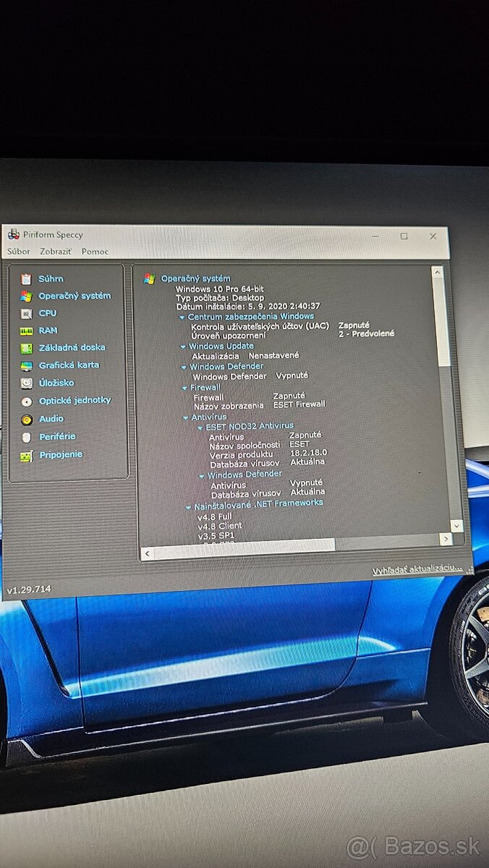This screenshot has width=489, height=868.
Task: Select the Pripojenie network icon
Action: pyautogui.click(x=27, y=455)
